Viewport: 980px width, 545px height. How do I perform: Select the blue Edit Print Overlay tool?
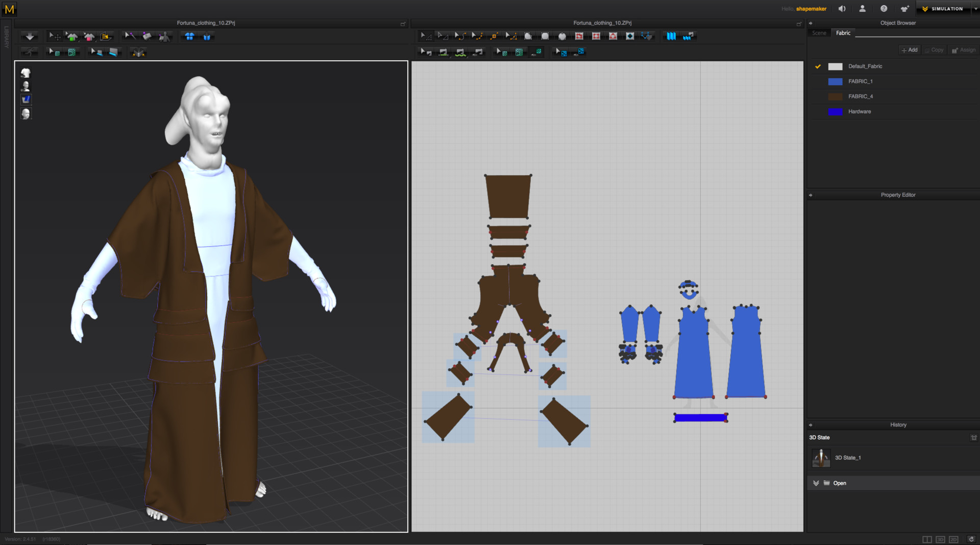561,52
